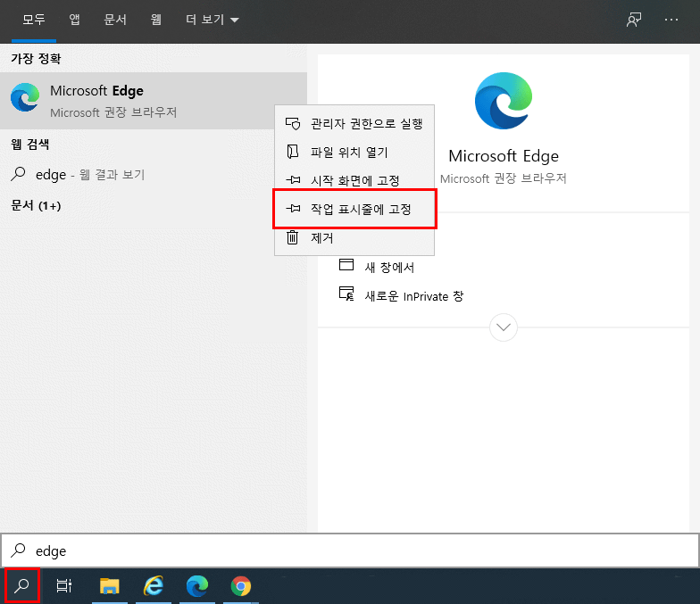Screen dimensions: 700x604
Task: Select 작업 표시줄에 고정 menu entry
Action: (x=354, y=209)
